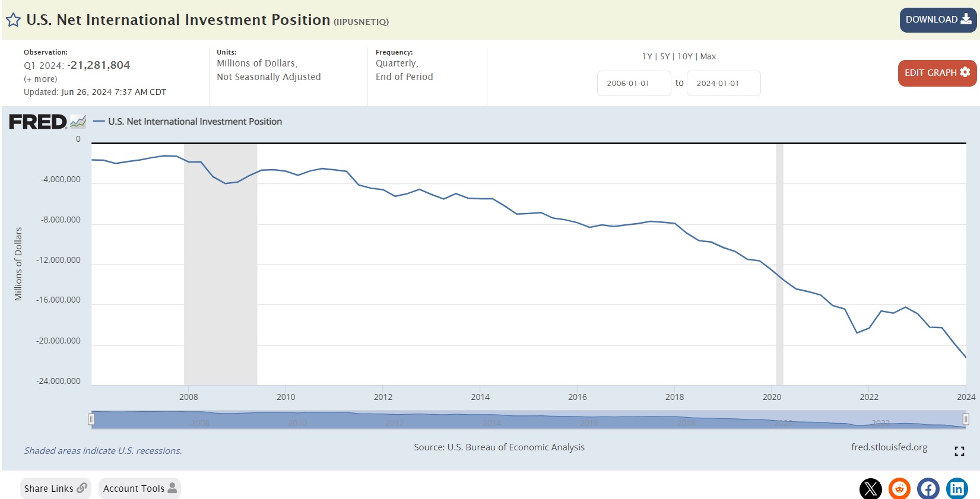
Task: Click the start date field 2006-01-01
Action: [634, 83]
